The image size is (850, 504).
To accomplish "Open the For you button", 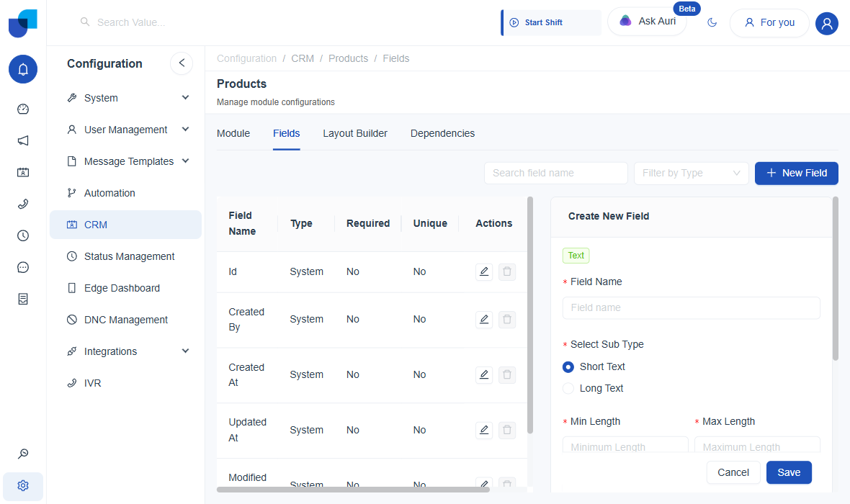I will click(769, 23).
